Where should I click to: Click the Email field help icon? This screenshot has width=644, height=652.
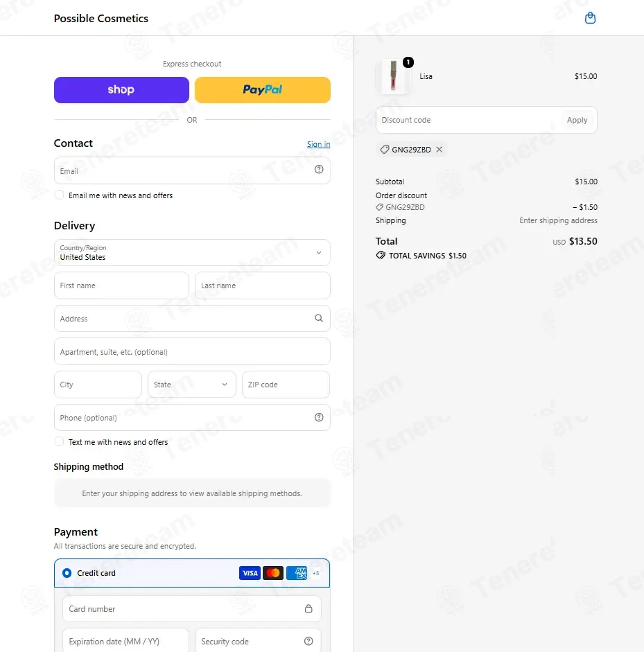pyautogui.click(x=319, y=169)
